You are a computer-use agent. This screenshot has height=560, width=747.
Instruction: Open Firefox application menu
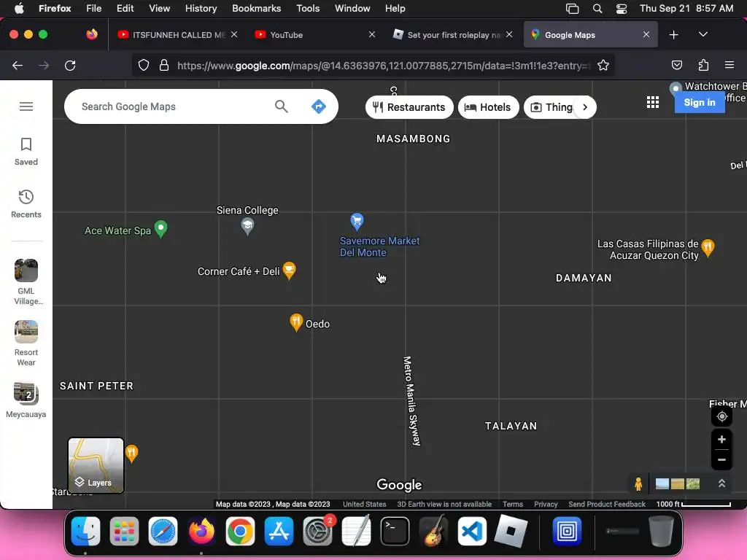tap(729, 65)
